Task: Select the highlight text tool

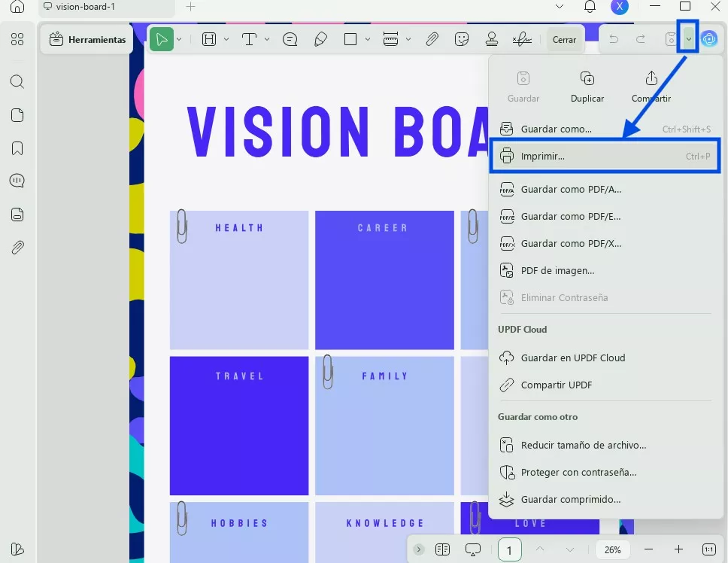Action: 209,39
